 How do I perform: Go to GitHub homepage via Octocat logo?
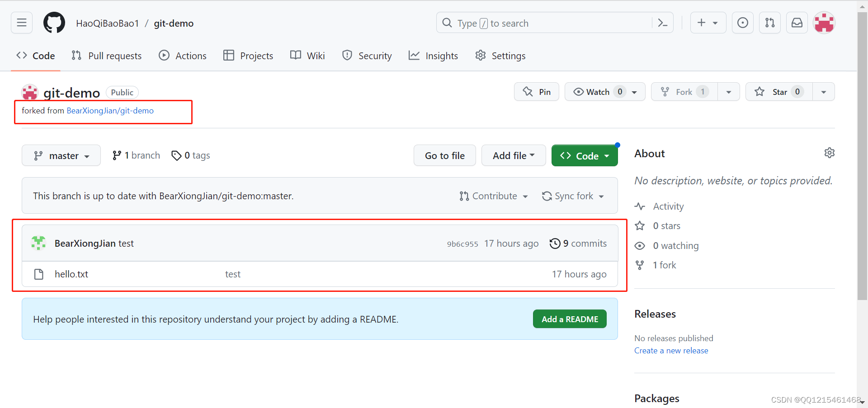click(x=54, y=23)
